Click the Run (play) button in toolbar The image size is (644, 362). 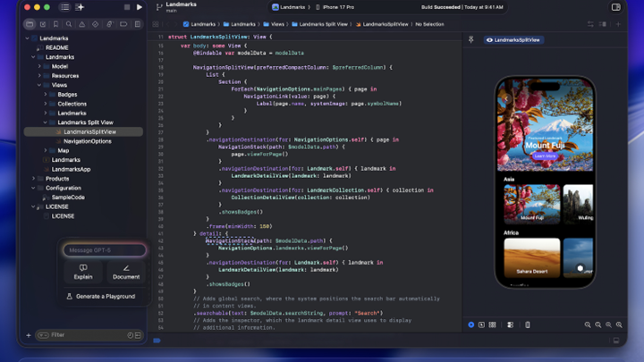click(x=139, y=7)
